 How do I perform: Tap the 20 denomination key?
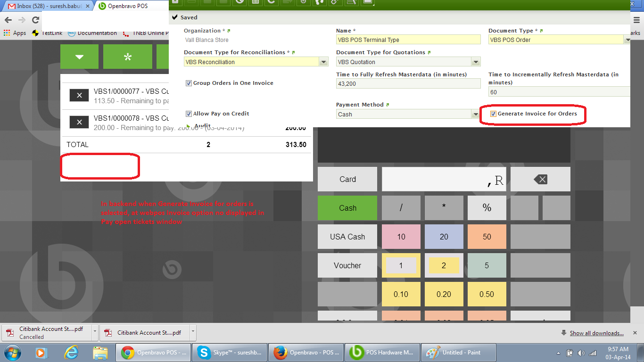pos(444,237)
